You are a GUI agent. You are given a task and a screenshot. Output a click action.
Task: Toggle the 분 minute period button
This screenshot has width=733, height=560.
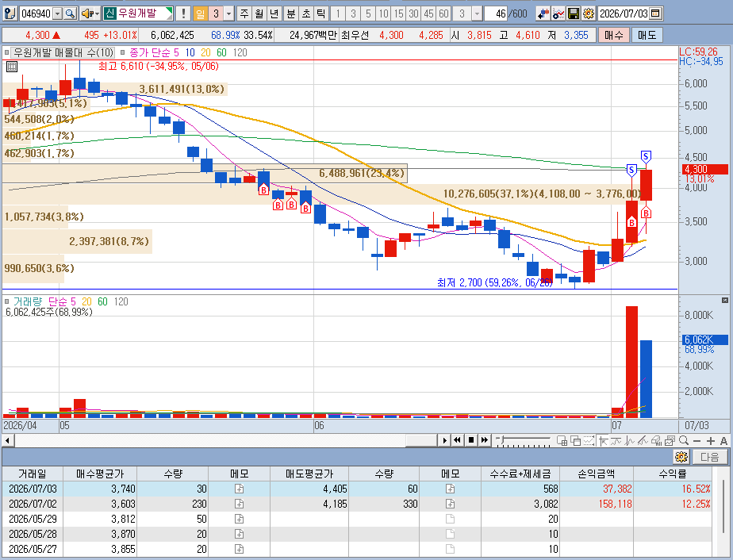click(291, 13)
